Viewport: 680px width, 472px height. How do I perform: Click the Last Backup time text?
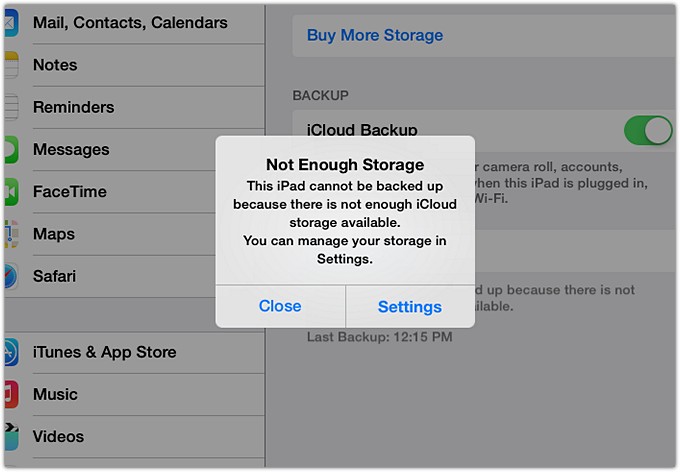point(379,338)
